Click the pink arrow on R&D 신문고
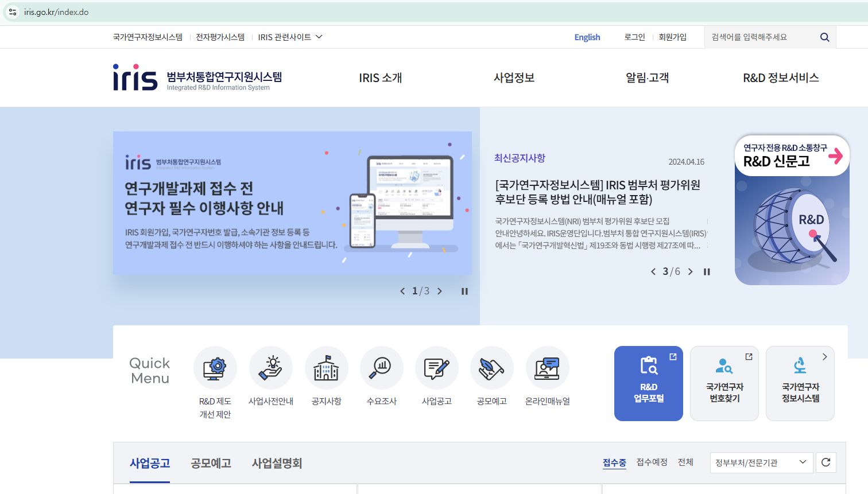 (x=836, y=155)
